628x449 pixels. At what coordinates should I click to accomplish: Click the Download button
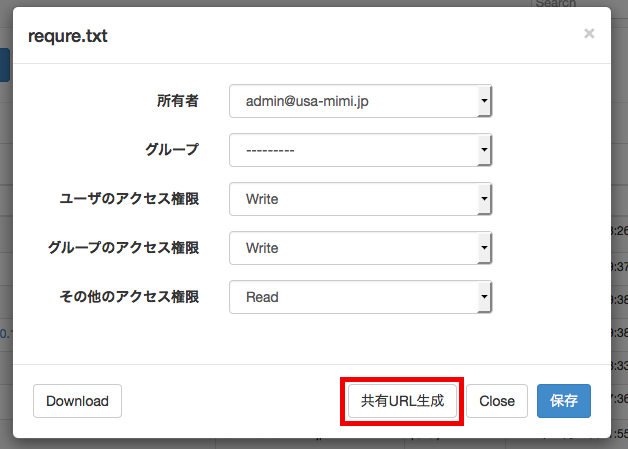pyautogui.click(x=77, y=401)
